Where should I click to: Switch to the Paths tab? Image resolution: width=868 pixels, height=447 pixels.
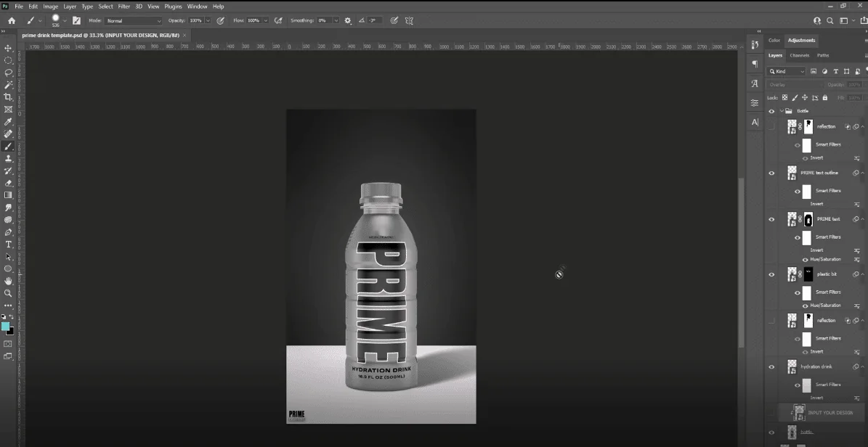(823, 55)
